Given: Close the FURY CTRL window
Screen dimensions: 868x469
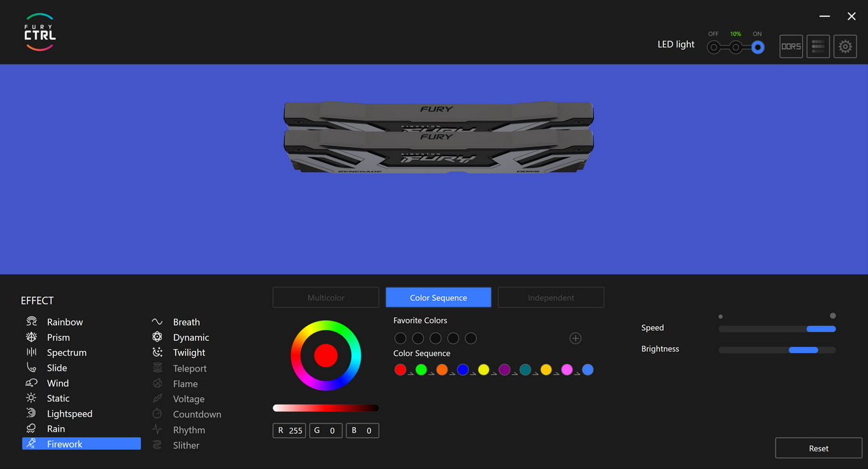Looking at the screenshot, I should point(852,16).
